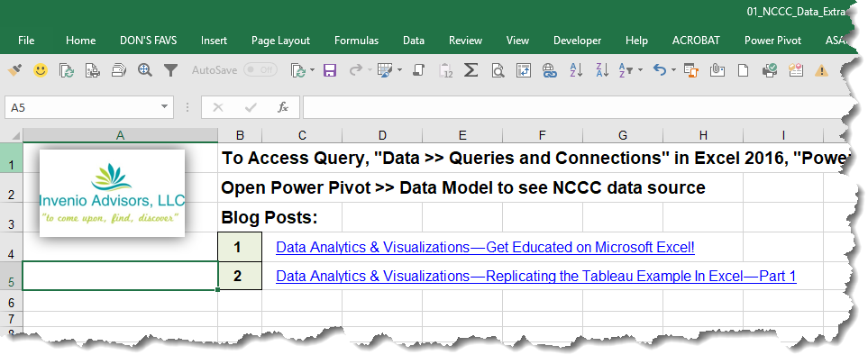Viewport: 868px width, 355px height.
Task: Click the Redo arrow icon
Action: click(x=356, y=70)
